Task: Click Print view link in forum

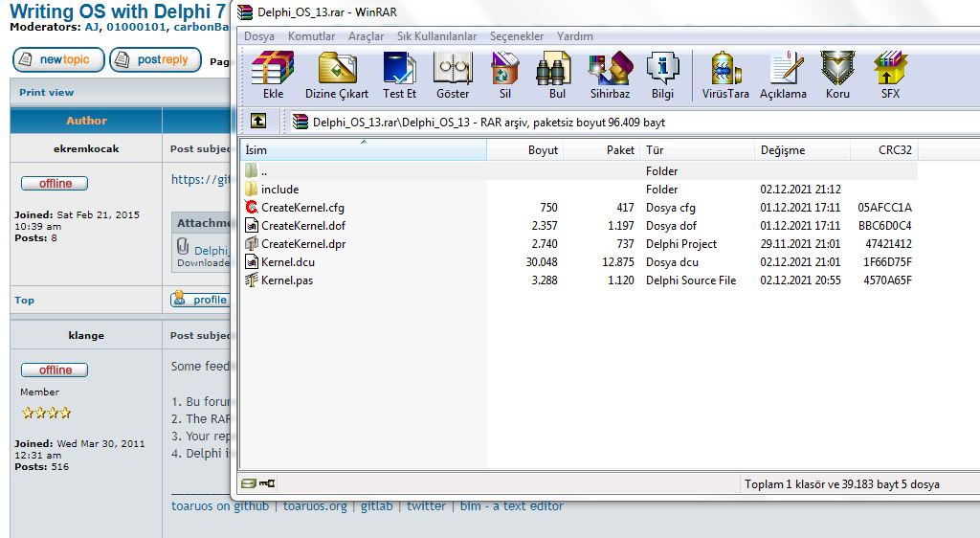Action: pos(46,92)
